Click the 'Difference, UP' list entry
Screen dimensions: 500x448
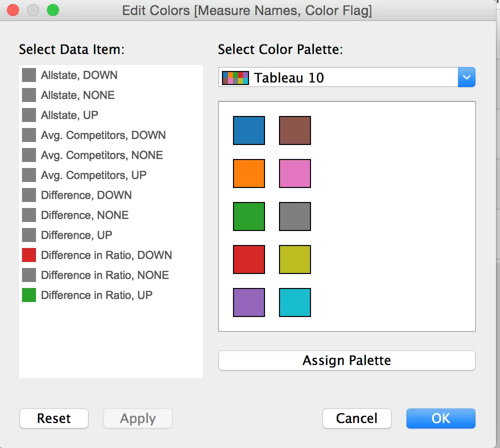point(76,235)
